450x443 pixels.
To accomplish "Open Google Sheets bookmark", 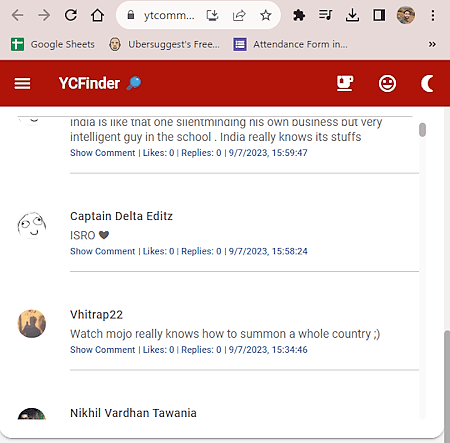I will point(53,44).
